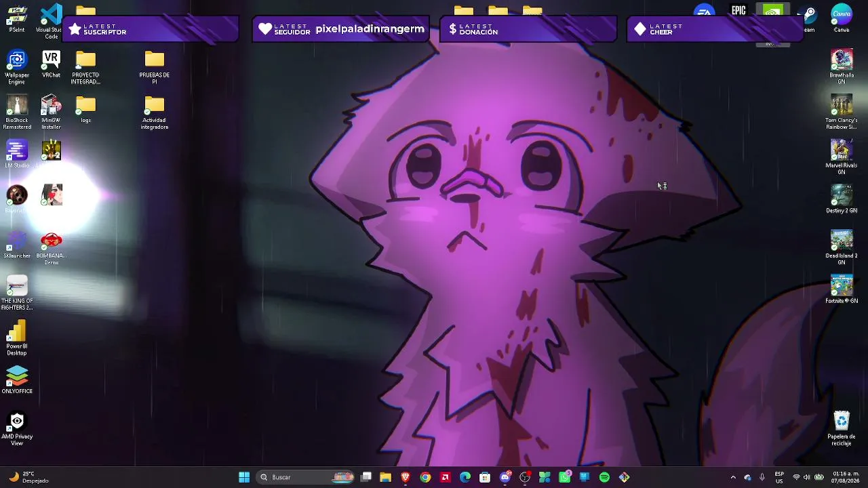The image size is (868, 488).
Task: Select the MinGW Installer shortcut
Action: [x=51, y=113]
